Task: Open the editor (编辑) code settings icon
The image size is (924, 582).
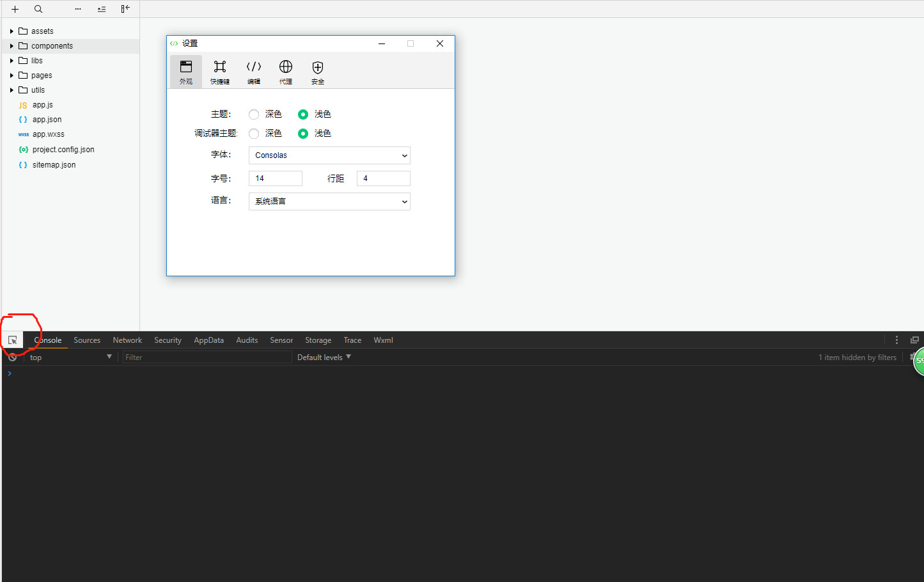Action: pos(254,71)
